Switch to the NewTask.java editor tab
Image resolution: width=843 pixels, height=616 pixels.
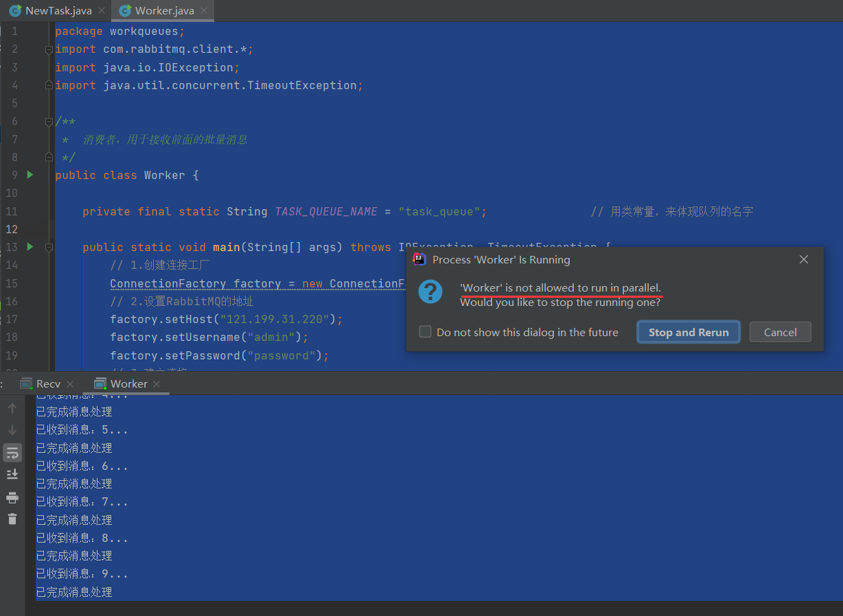tap(51, 10)
